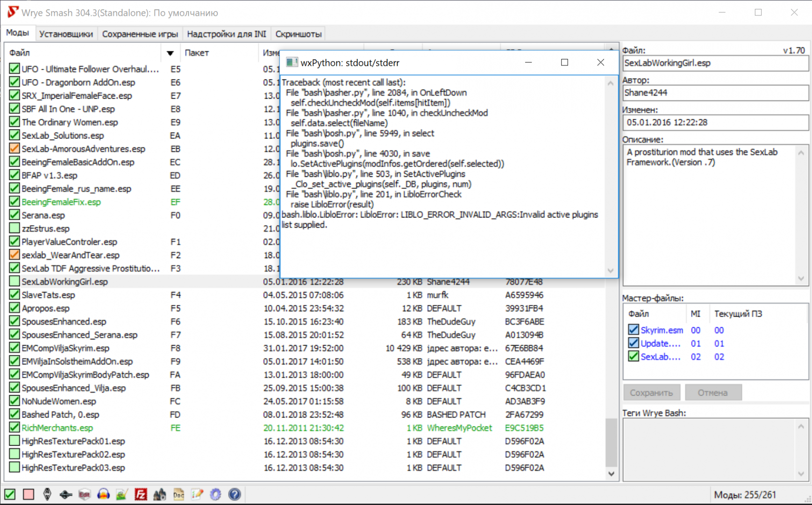Open the mod checker checklist icon
This screenshot has width=812, height=505.
[x=197, y=494]
